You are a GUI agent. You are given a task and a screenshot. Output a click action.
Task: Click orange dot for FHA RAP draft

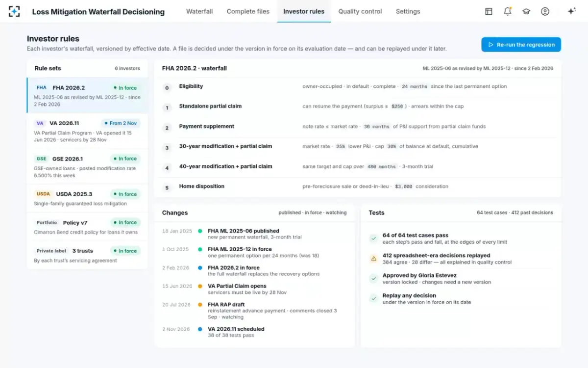[200, 305]
